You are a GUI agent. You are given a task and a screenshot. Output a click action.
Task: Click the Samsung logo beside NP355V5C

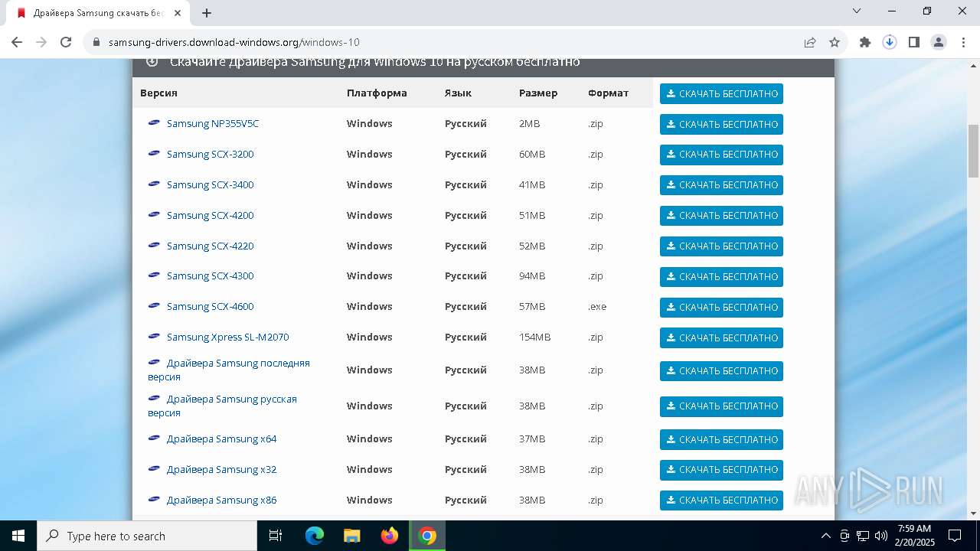(154, 122)
